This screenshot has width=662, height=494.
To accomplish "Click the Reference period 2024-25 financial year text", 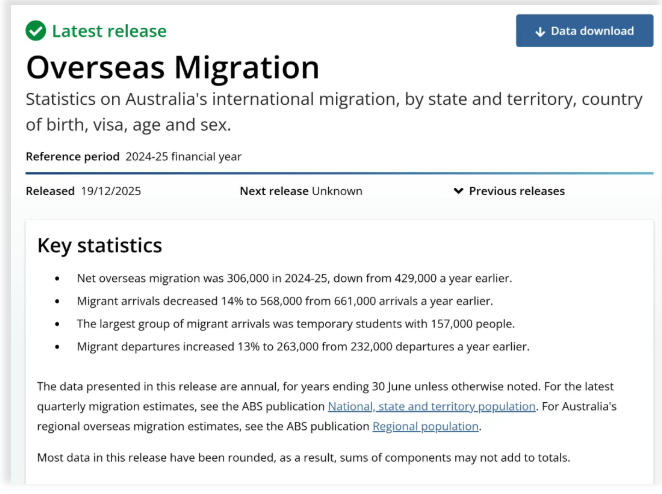I will point(133,156).
